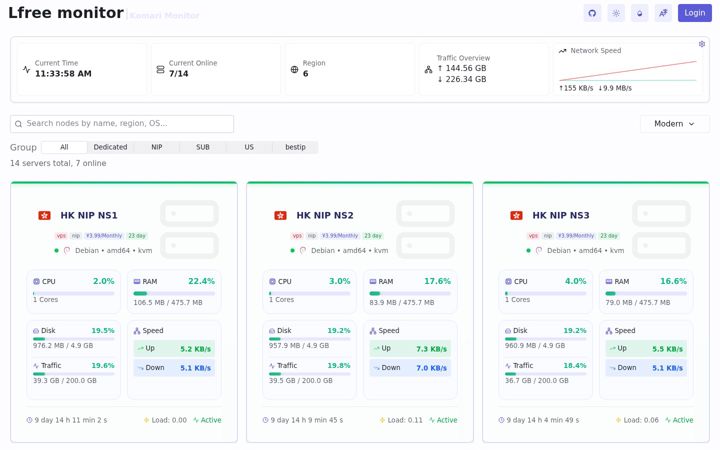Click the Load: 0.00 text on NS1
Image resolution: width=720 pixels, height=450 pixels.
(x=169, y=420)
